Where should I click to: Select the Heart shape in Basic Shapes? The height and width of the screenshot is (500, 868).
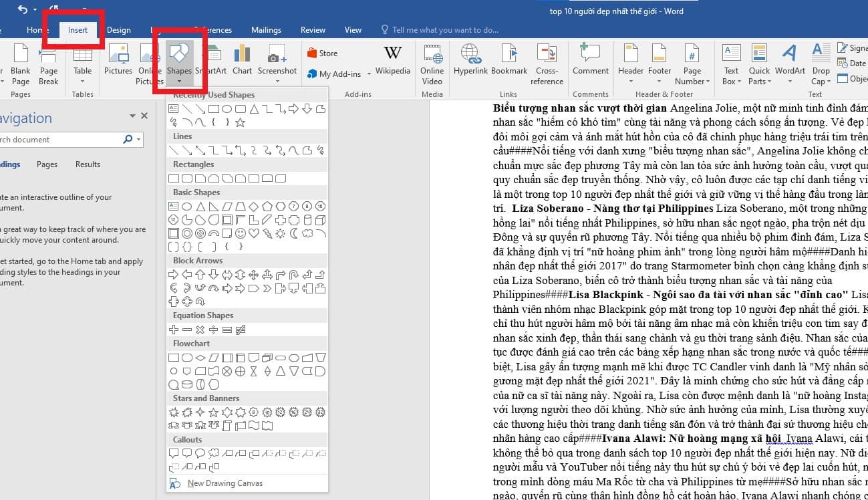click(x=254, y=233)
